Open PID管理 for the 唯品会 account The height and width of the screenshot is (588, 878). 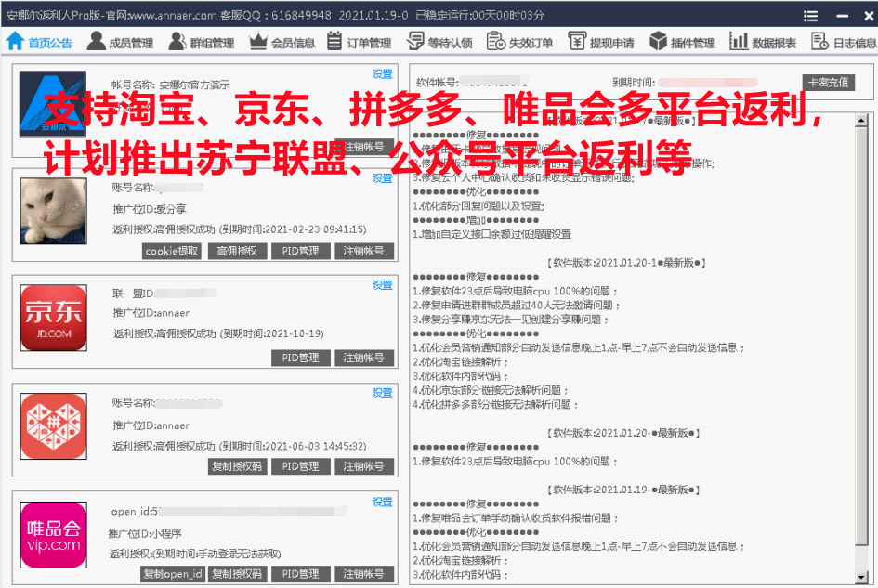coord(301,574)
